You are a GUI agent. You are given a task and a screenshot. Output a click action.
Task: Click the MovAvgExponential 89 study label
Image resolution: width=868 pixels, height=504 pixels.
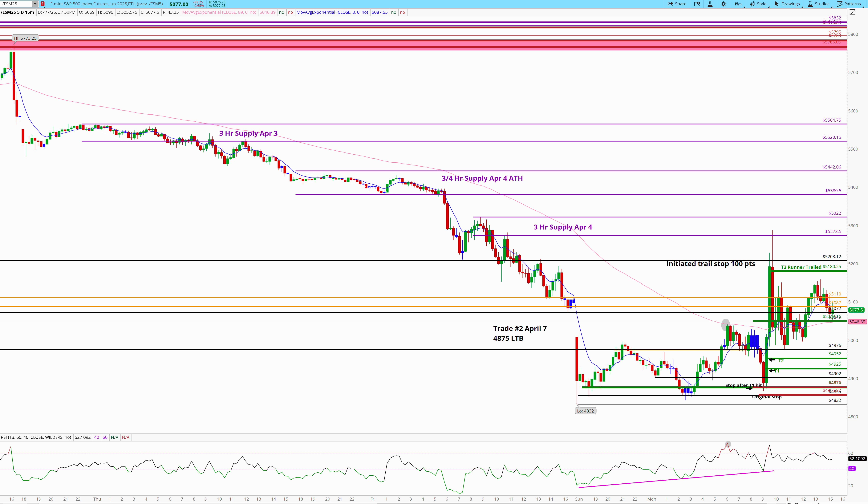219,12
